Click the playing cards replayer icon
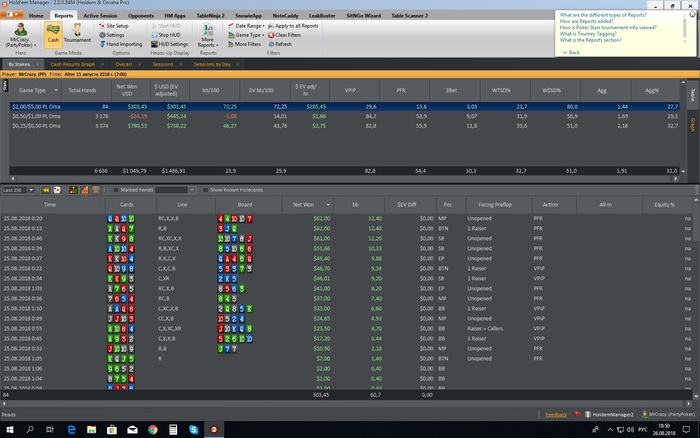The height and width of the screenshot is (438, 700). point(57,190)
